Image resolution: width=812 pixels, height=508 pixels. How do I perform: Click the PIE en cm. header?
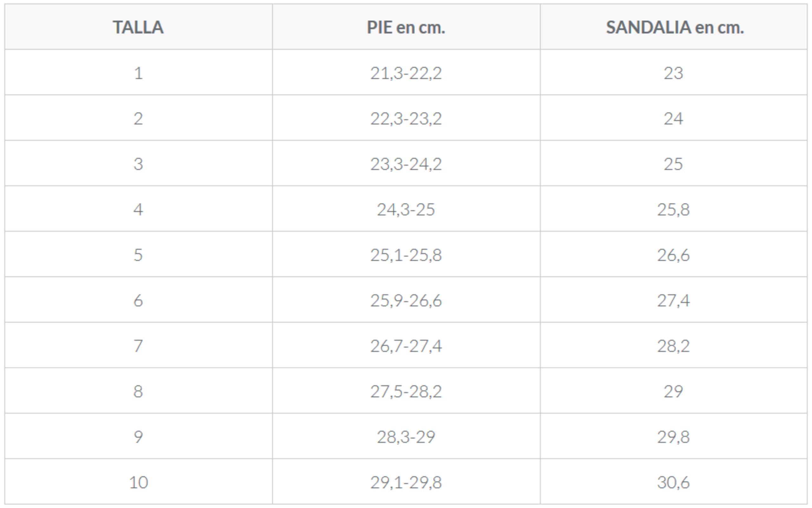[x=406, y=27]
